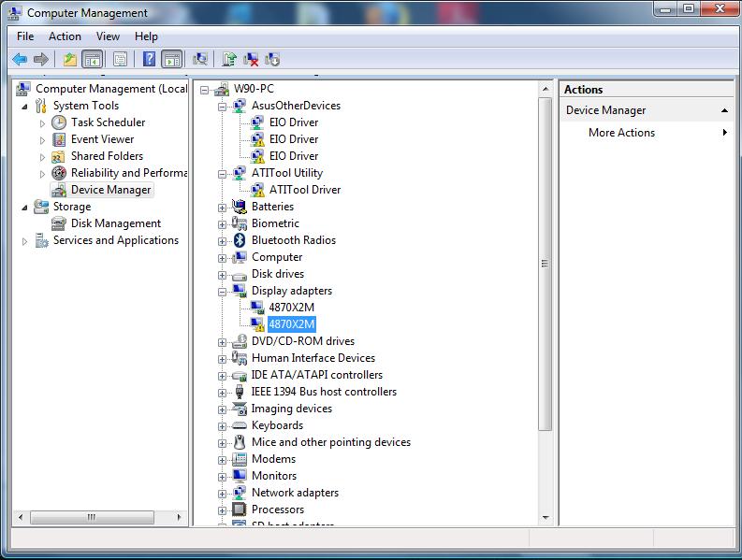Click the Batteries category icon
Screen dimensions: 742x560
click(x=240, y=207)
